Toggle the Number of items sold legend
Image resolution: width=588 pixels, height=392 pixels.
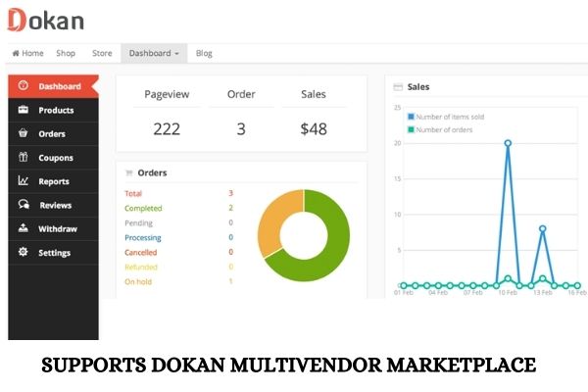(449, 117)
